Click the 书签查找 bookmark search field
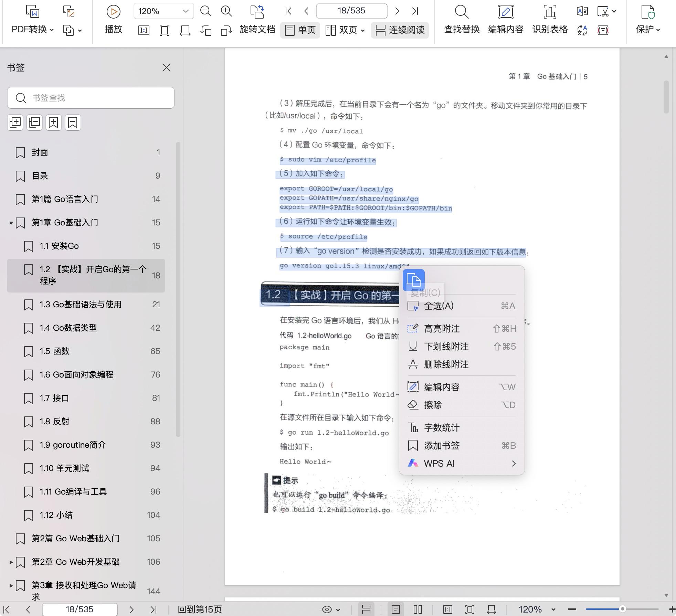The height and width of the screenshot is (616, 676). [91, 98]
